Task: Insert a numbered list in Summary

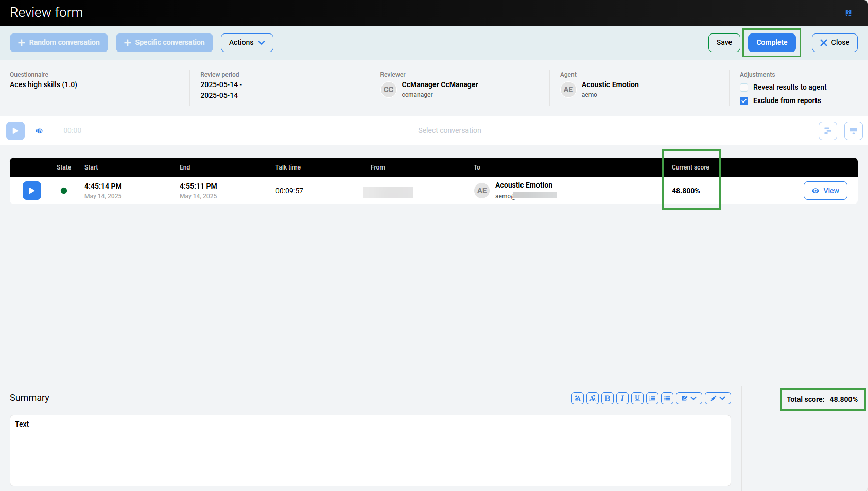Action: pos(652,398)
